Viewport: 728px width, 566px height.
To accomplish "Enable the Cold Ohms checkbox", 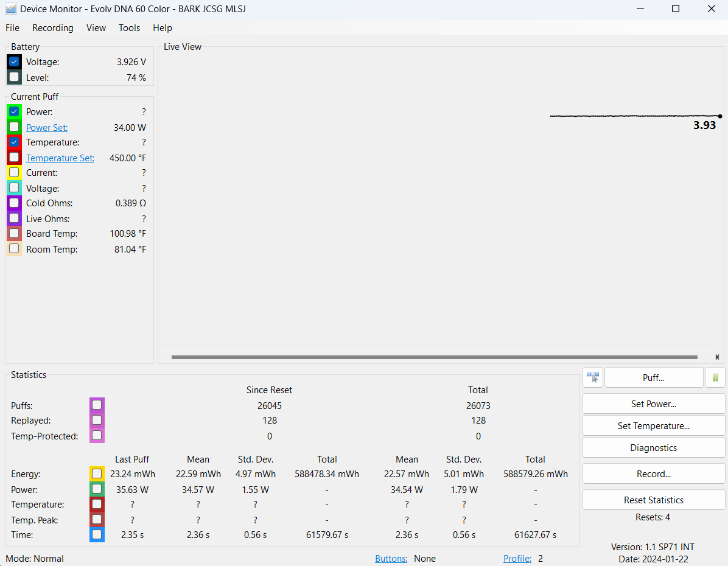I will pos(14,203).
